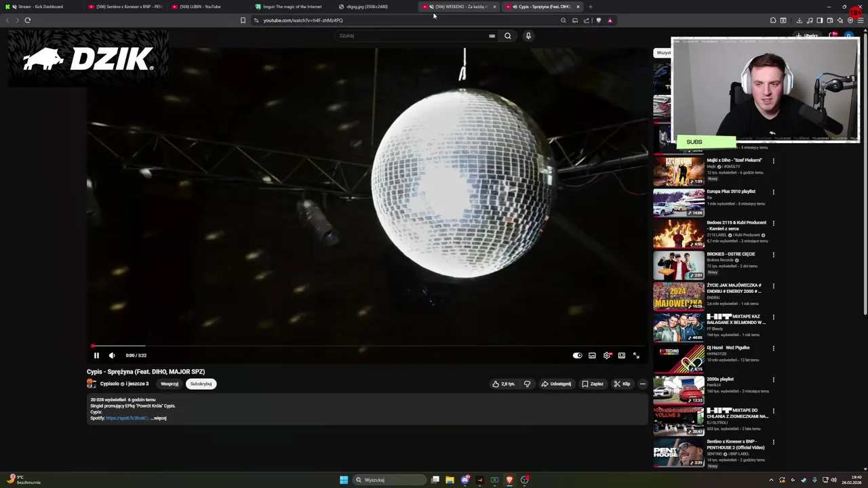Viewport: 868px width, 488px height.
Task: Turn on subtitles with the captions icon
Action: click(592, 355)
